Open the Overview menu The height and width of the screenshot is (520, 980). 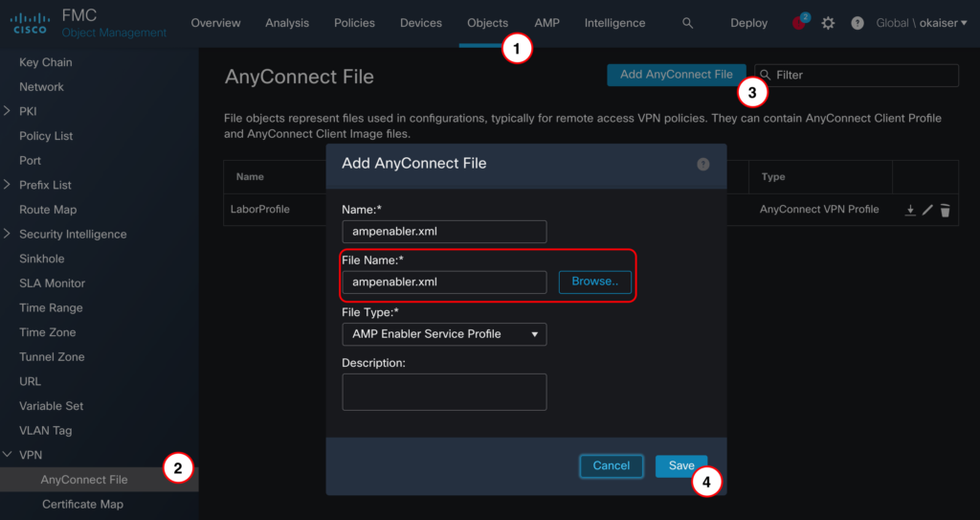point(215,23)
